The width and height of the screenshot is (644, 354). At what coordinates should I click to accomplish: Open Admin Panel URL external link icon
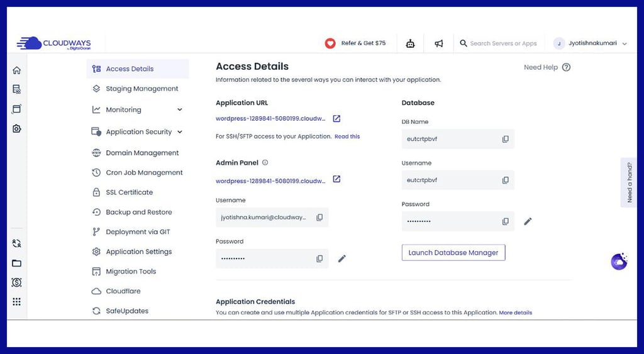tap(336, 179)
